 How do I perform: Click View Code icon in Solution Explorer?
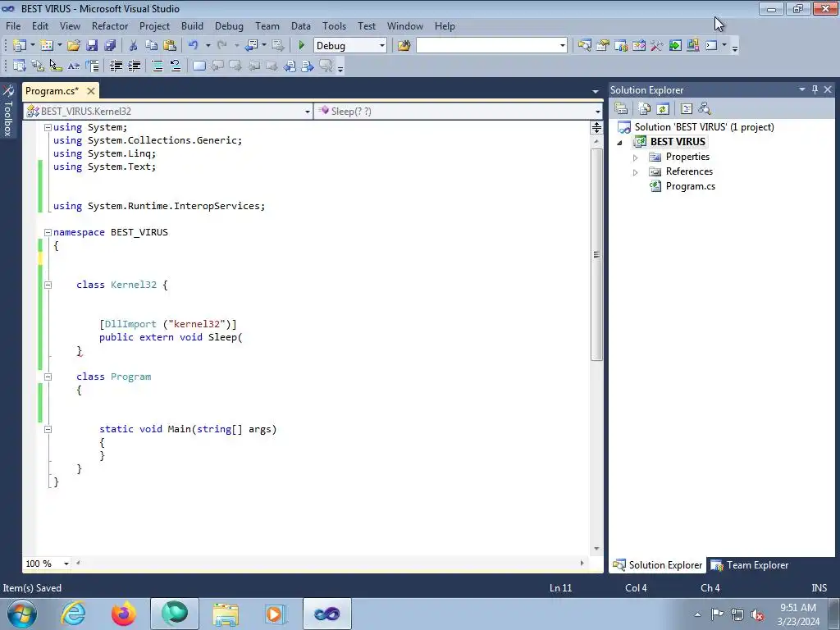pos(687,109)
